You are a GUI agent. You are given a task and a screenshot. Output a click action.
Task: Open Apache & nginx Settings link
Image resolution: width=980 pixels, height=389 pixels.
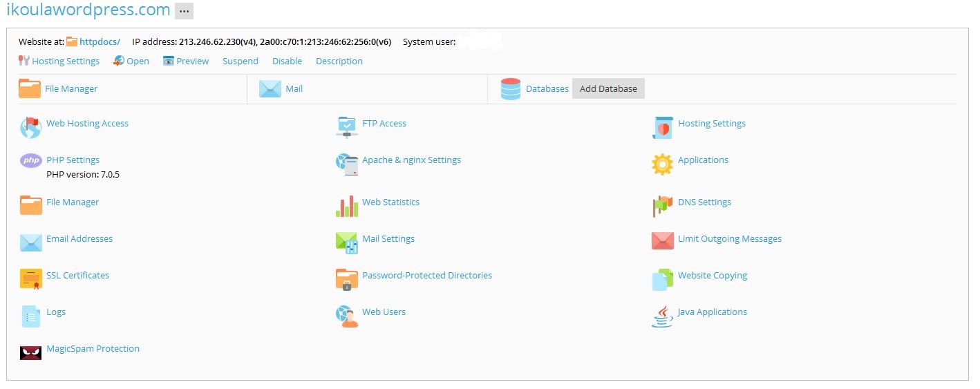(411, 160)
